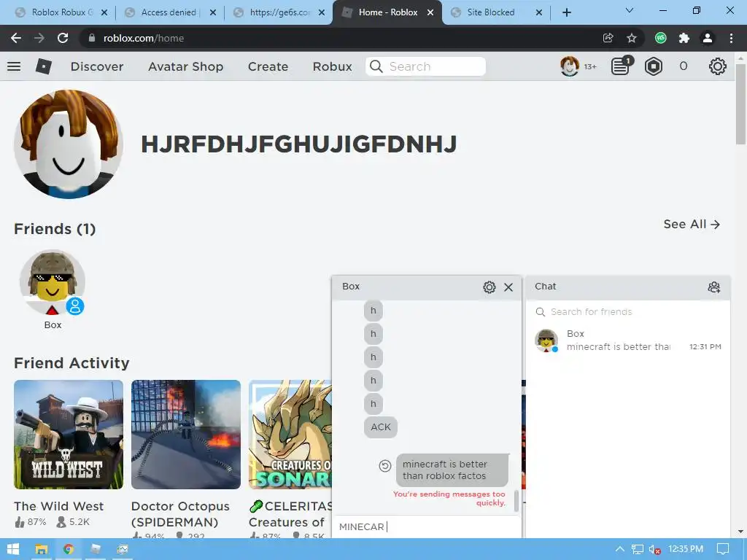Click the browser back arrow
747x560 pixels.
(16, 38)
